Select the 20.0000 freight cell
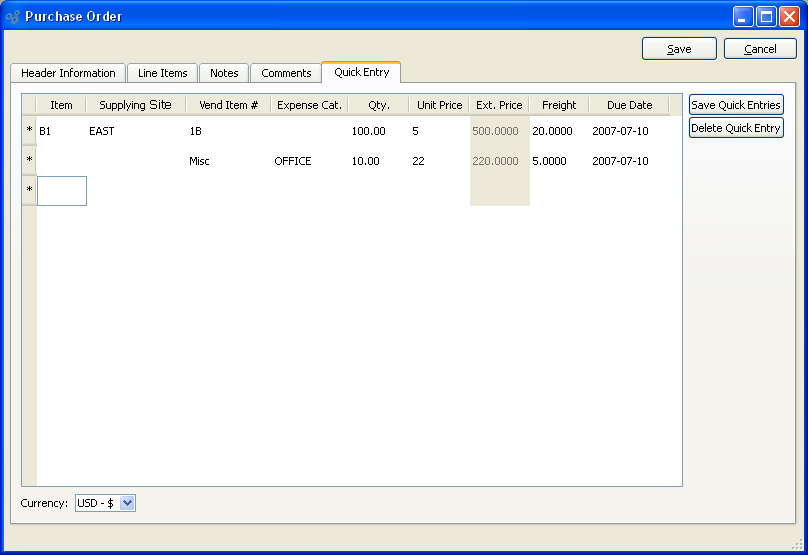Viewport: 808px width, 555px height. coord(559,131)
